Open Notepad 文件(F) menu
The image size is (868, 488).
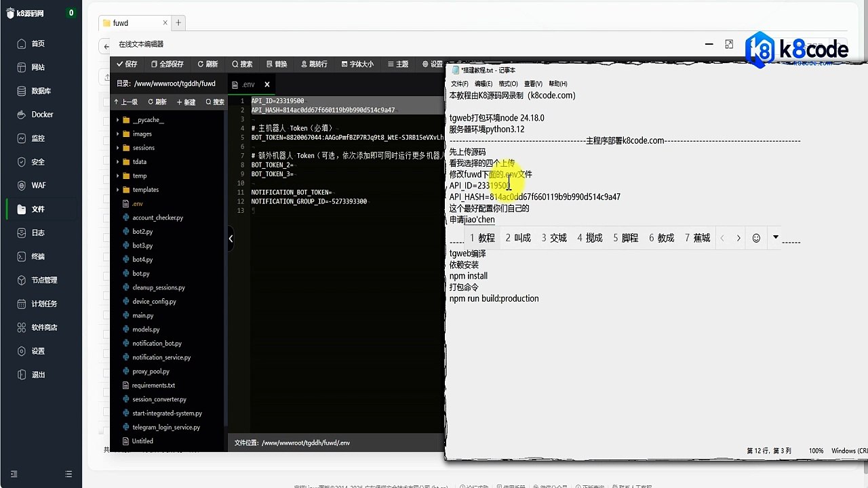[460, 83]
